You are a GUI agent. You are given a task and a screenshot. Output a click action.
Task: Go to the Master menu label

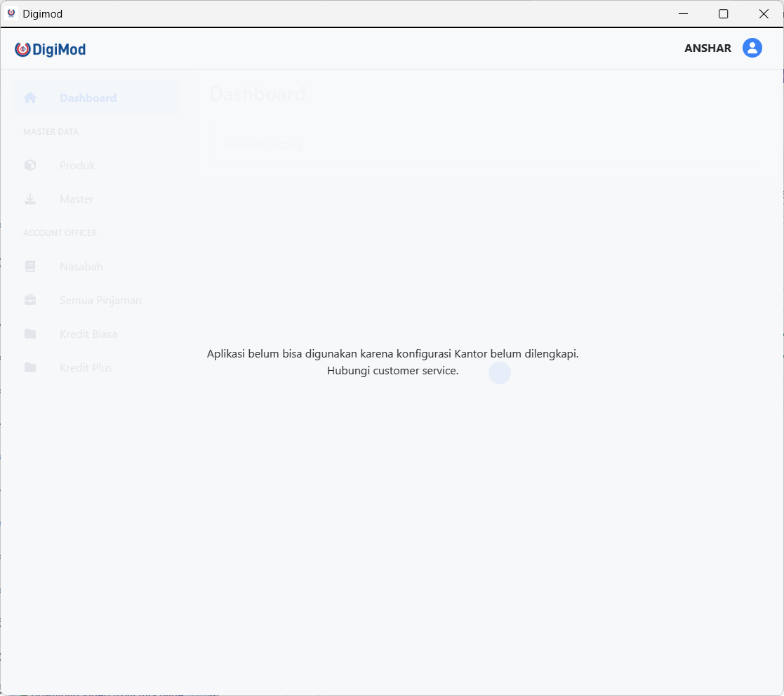click(77, 199)
